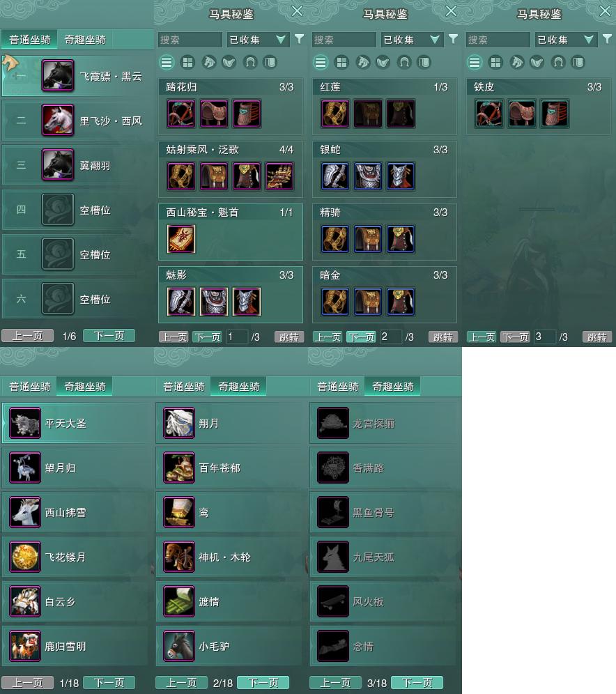Toggle the funnel filter above 红莲 panel
The image size is (616, 694).
coord(453,39)
